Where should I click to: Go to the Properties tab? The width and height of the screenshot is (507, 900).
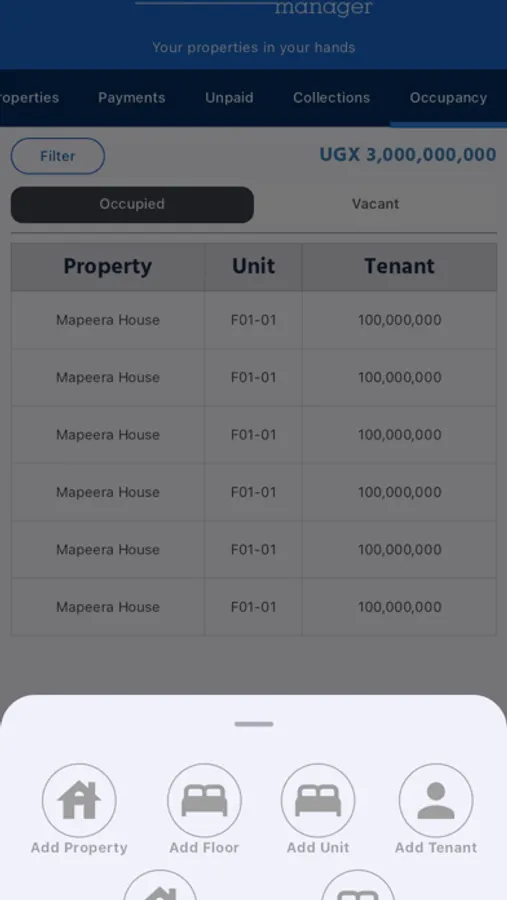[29, 98]
